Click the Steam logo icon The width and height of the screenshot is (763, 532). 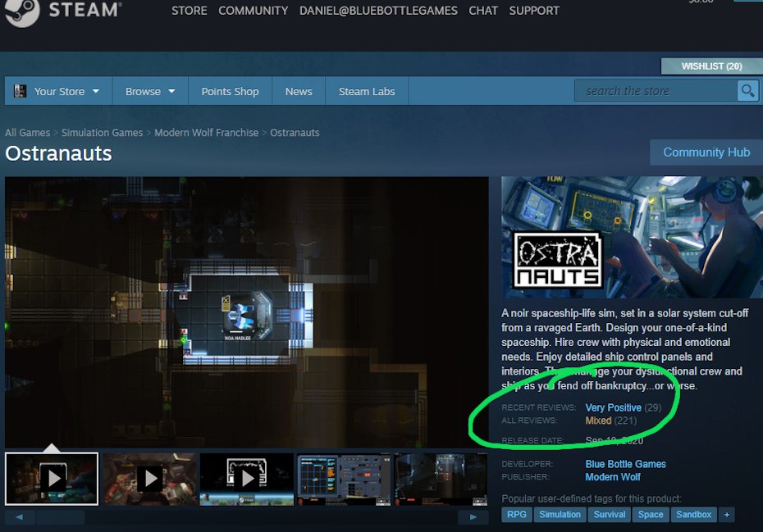[21, 11]
